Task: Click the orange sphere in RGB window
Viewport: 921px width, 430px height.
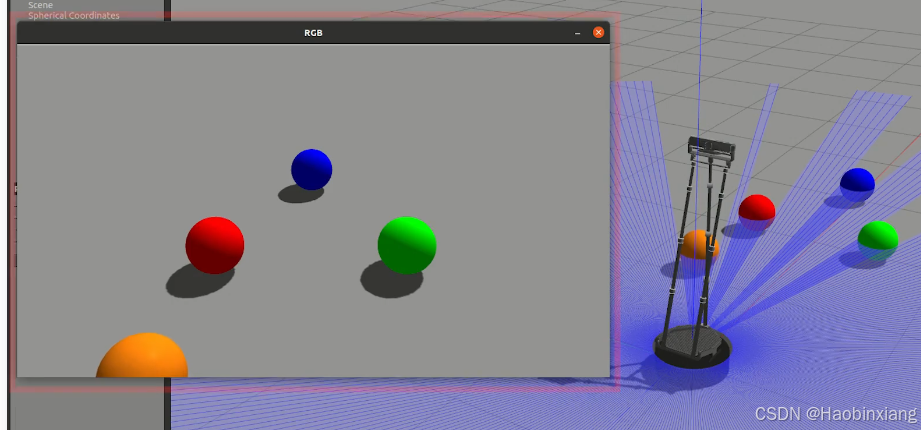Action: tap(142, 355)
